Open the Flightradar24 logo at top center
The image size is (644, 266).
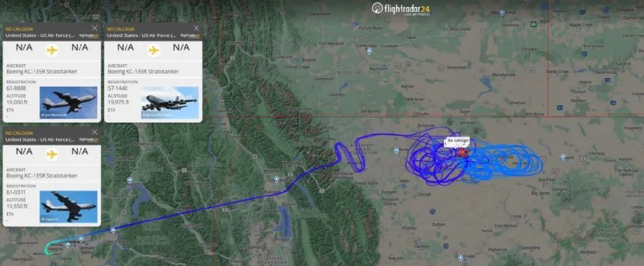[401, 8]
